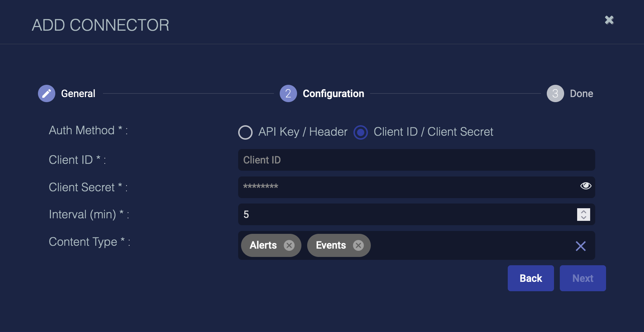Click the step 3 Done circle

pyautogui.click(x=555, y=93)
